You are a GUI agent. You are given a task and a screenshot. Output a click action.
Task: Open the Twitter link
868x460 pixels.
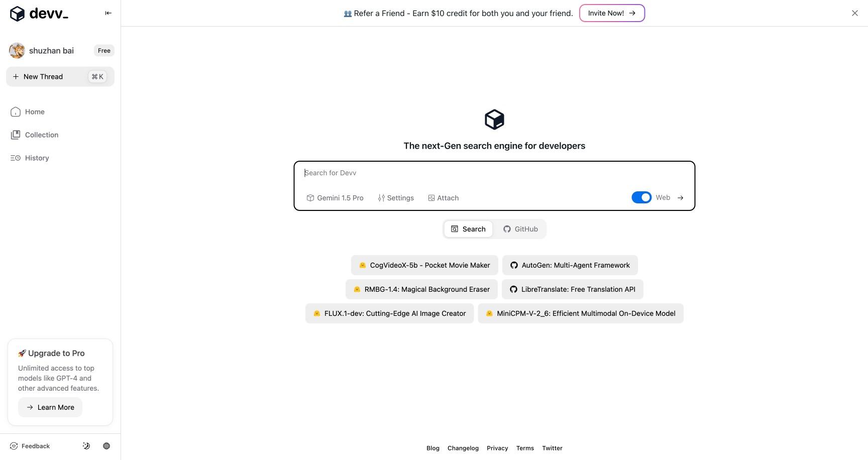(x=552, y=448)
